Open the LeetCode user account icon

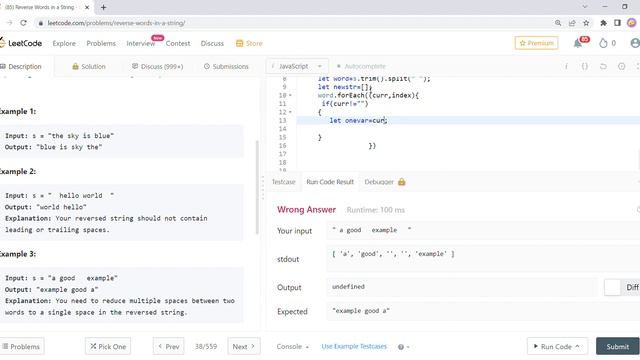click(x=635, y=43)
